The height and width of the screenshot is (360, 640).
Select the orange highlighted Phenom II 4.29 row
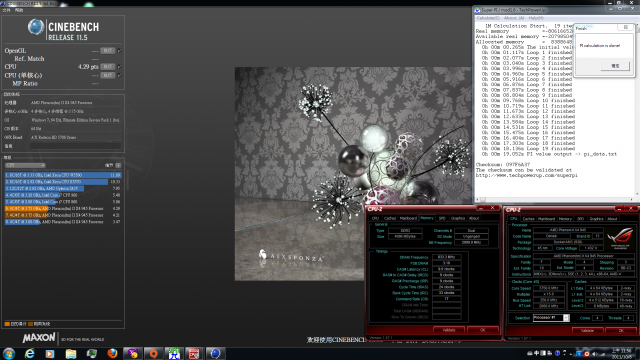pos(63,208)
